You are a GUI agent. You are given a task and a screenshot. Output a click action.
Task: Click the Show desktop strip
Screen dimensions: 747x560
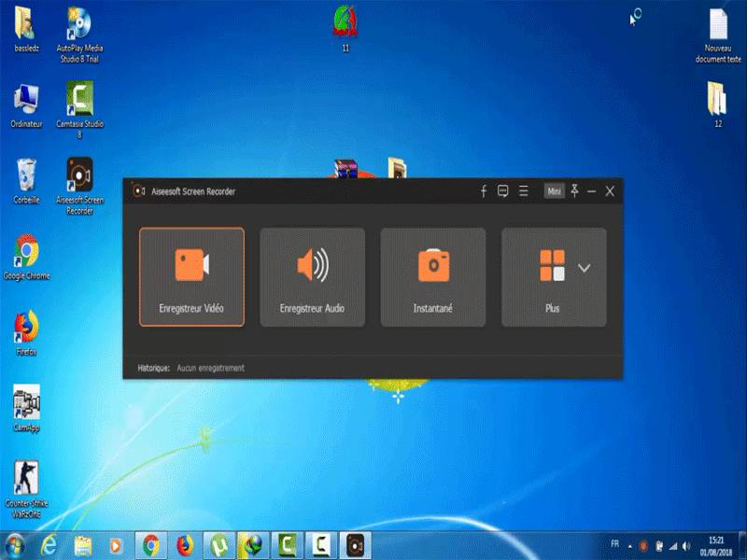tap(742, 546)
